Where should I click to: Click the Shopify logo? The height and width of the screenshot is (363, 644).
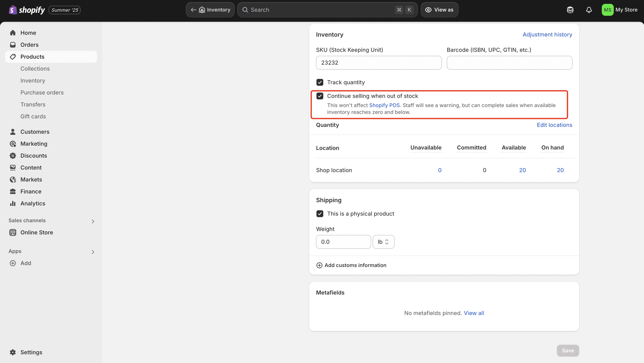[x=27, y=10]
